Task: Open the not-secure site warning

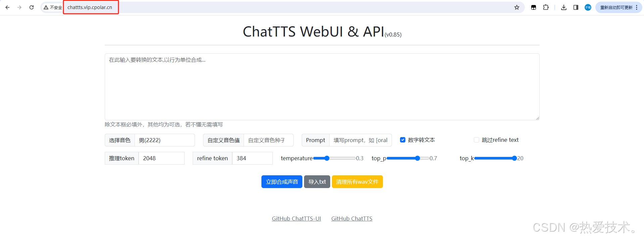Action: click(x=53, y=7)
